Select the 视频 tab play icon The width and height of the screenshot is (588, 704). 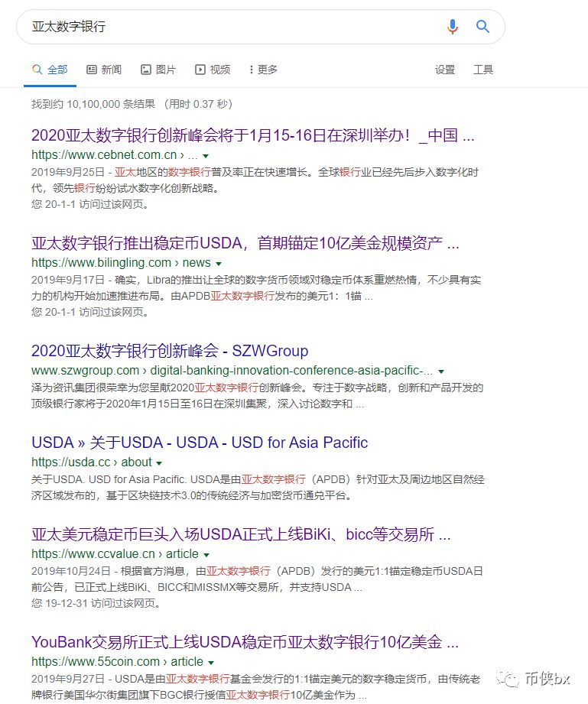coord(200,70)
